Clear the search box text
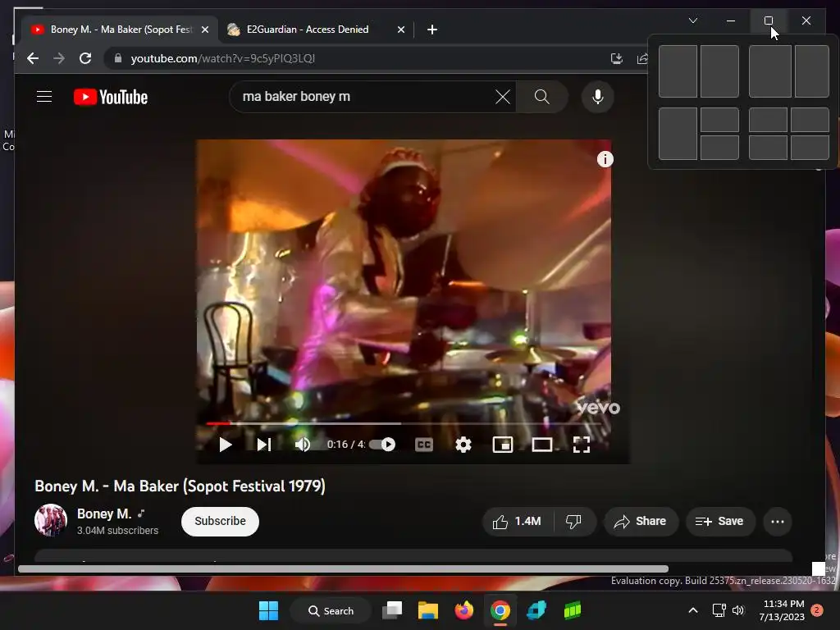This screenshot has width=840, height=630. tap(503, 97)
